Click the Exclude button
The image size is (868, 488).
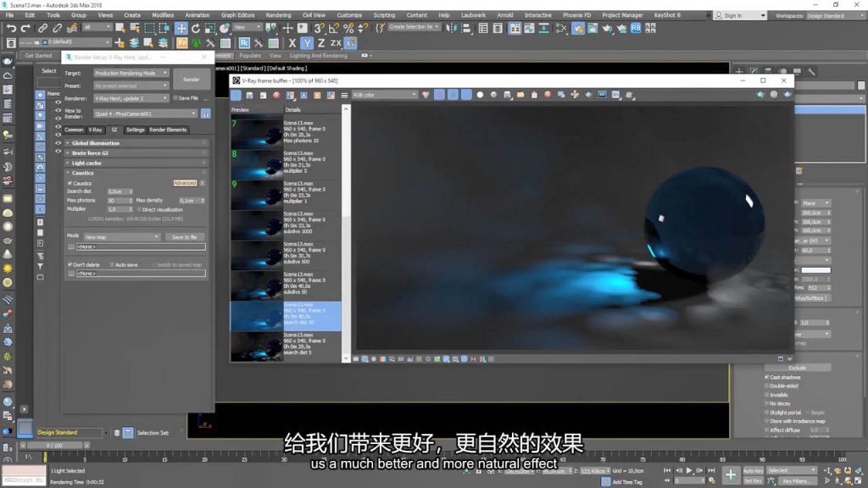point(797,368)
